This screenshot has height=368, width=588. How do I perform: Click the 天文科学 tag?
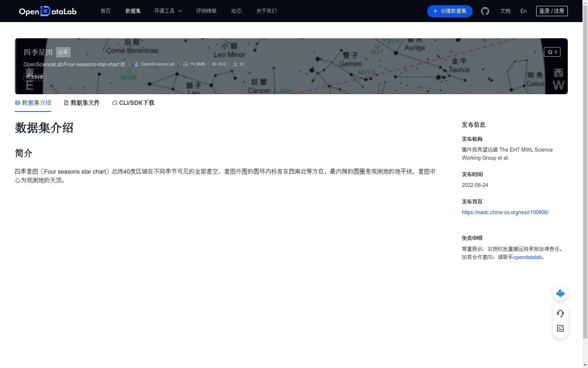click(35, 77)
